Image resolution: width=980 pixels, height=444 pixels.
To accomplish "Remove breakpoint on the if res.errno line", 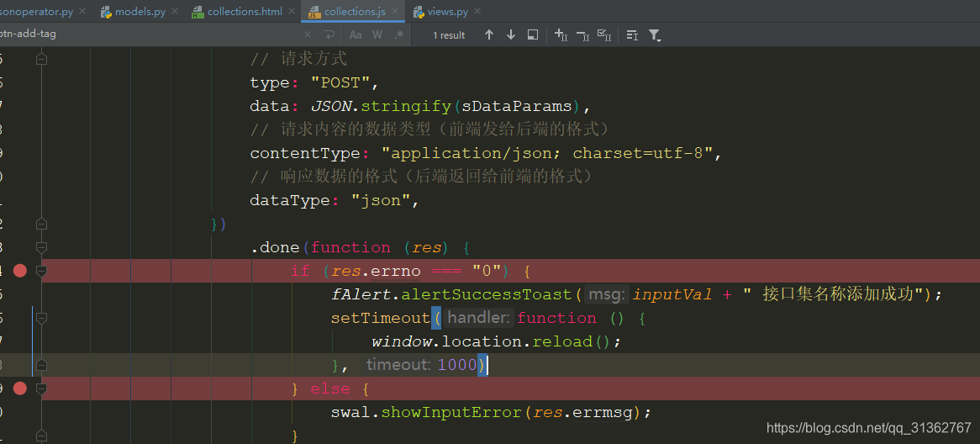I will [x=19, y=271].
